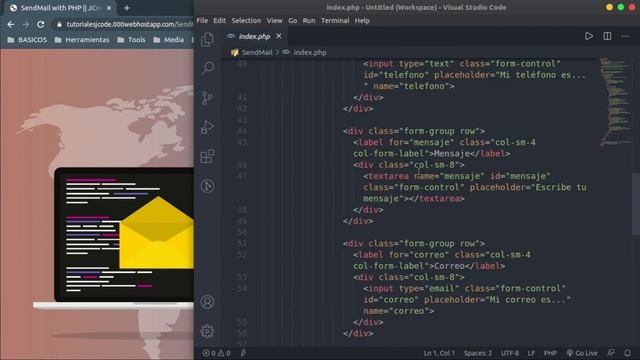The image size is (640, 360).
Task: Open the View menu
Action: coord(274,20)
